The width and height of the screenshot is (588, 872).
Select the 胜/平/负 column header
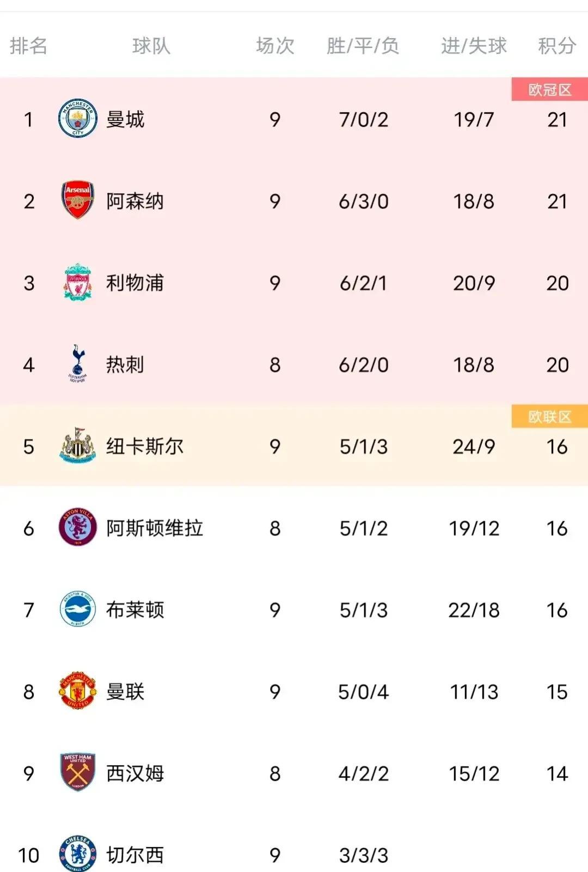point(363,46)
